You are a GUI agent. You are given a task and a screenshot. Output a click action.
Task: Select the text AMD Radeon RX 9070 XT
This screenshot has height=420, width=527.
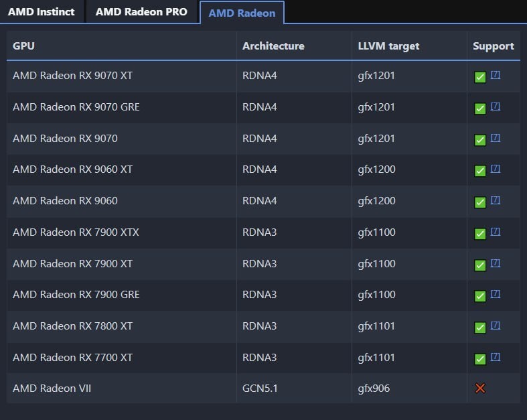click(72, 75)
